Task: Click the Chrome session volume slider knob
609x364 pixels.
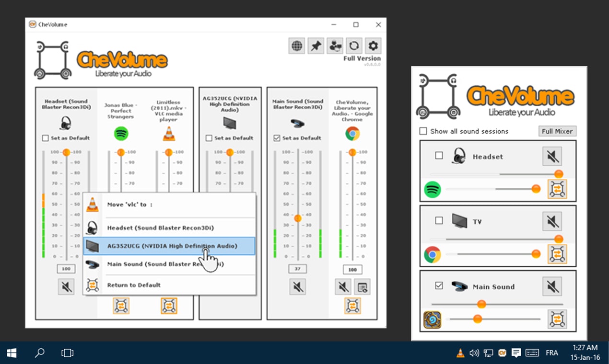Action: point(352,152)
